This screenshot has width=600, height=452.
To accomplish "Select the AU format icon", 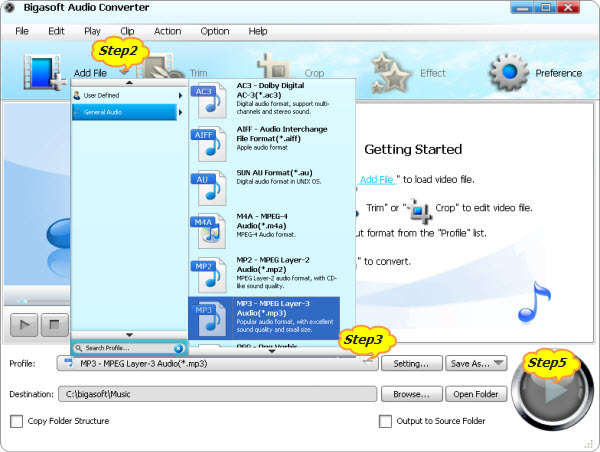I will tap(209, 188).
